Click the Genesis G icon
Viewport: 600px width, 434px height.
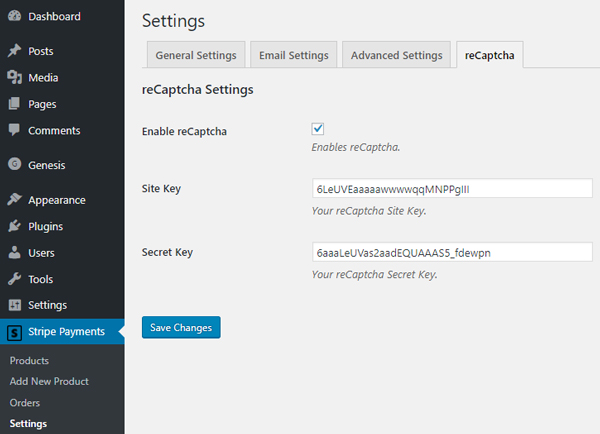click(15, 164)
